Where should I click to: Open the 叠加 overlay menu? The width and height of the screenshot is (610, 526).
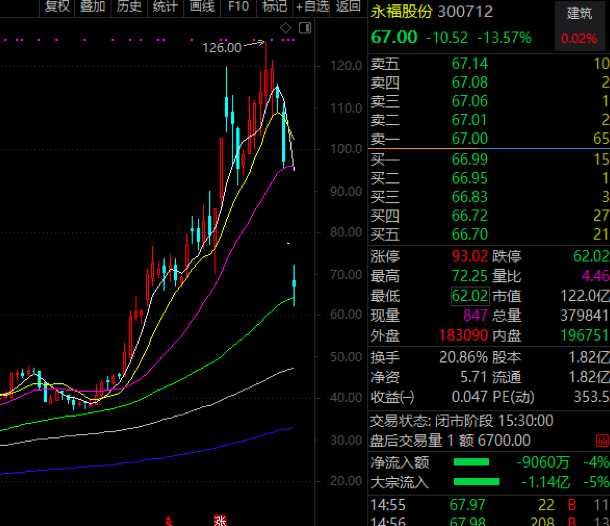[x=92, y=7]
